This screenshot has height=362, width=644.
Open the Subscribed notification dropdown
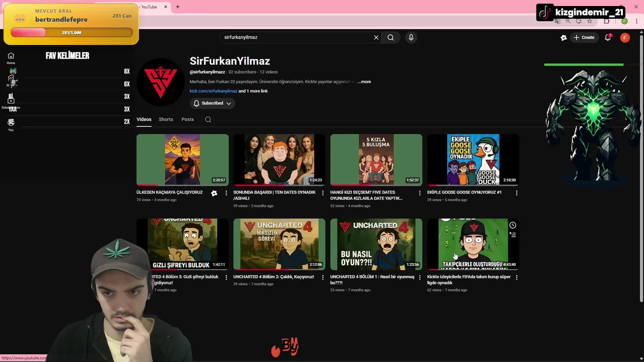213,103
